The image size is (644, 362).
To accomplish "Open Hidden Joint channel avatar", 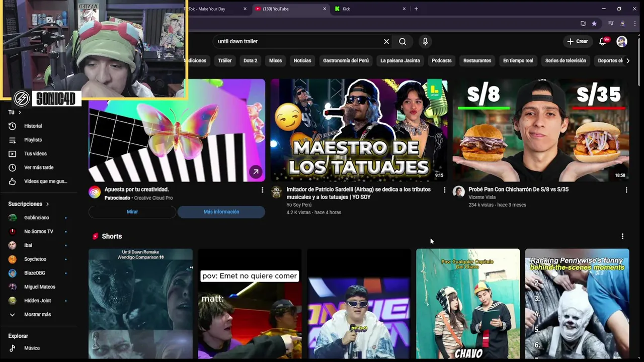I will [13, 301].
